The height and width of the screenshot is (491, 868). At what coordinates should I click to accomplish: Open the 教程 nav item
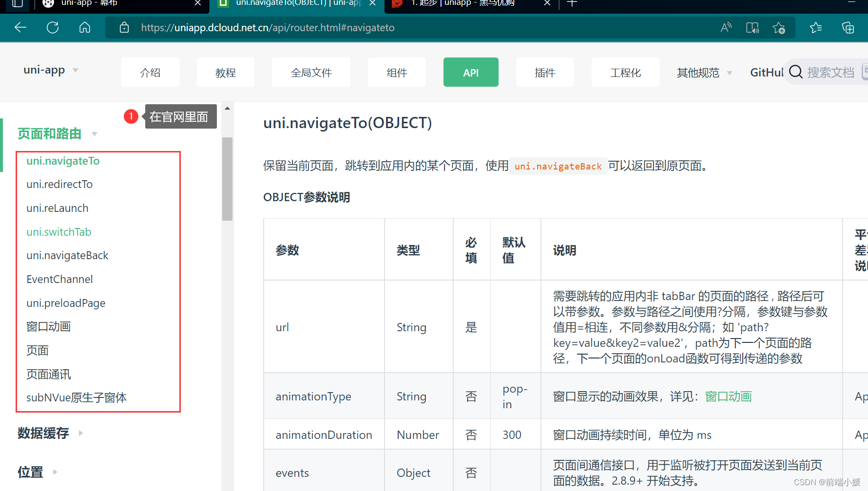pyautogui.click(x=226, y=72)
